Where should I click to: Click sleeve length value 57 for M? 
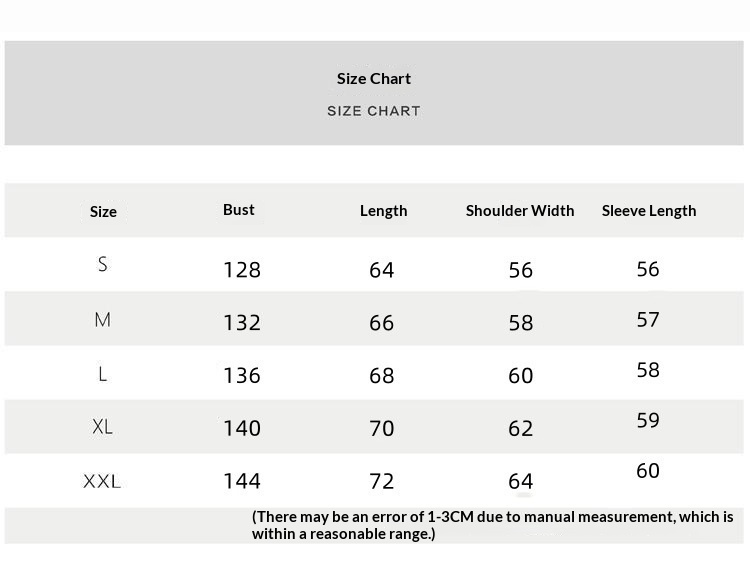point(648,319)
